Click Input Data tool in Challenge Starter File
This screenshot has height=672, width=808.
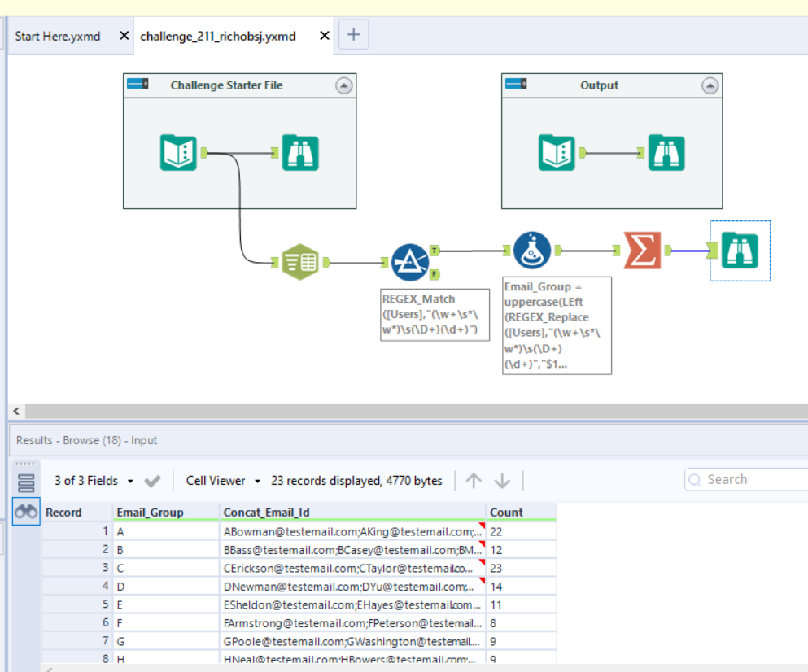[179, 152]
